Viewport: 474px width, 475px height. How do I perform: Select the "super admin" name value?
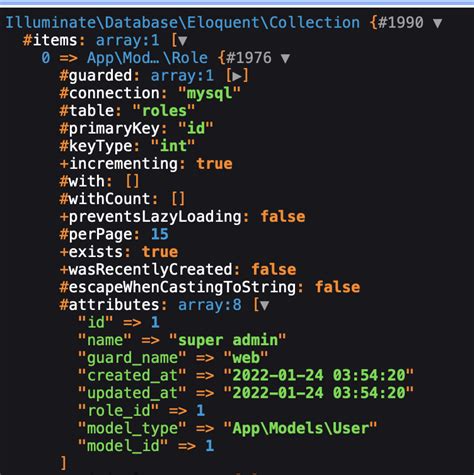coord(228,340)
